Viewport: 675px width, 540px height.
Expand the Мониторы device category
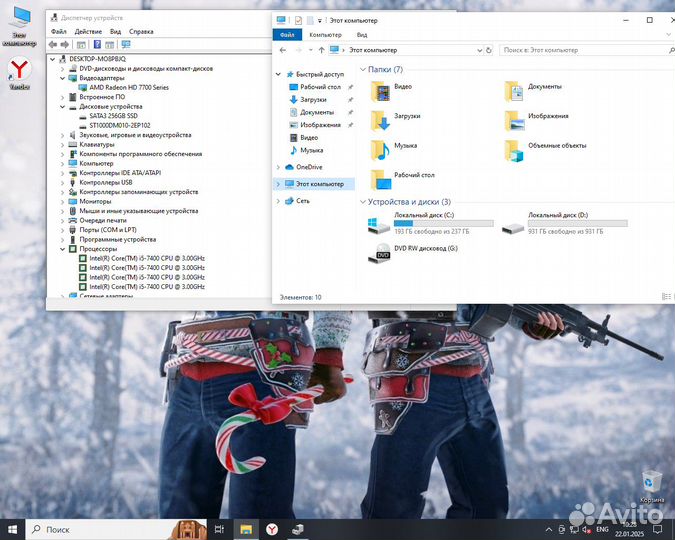(62, 202)
